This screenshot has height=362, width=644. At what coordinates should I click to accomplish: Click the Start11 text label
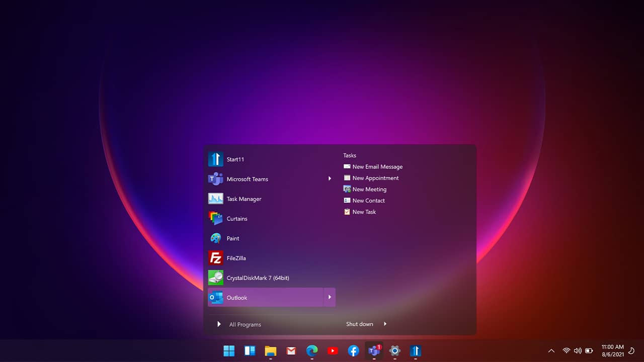235,159
